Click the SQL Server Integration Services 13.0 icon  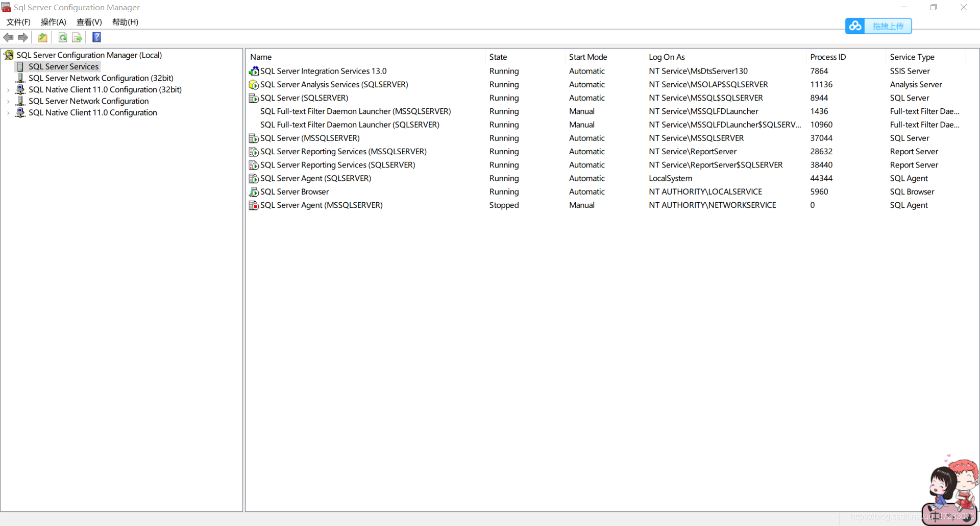[254, 71]
